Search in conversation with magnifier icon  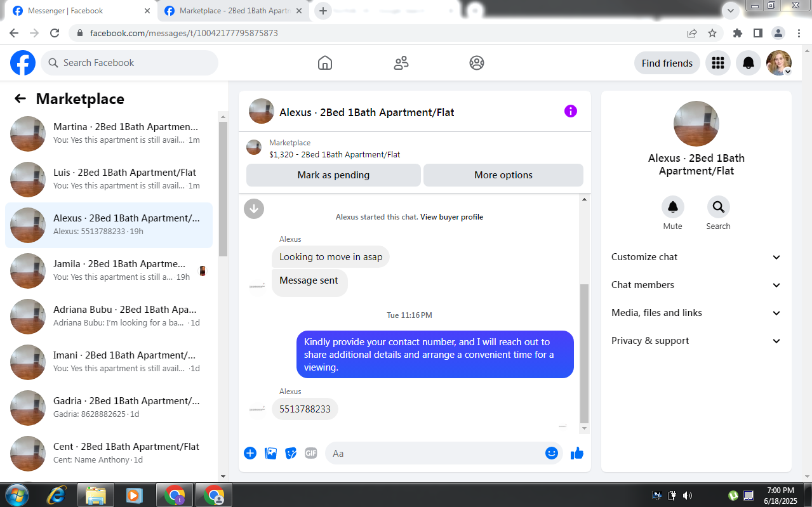pyautogui.click(x=719, y=207)
